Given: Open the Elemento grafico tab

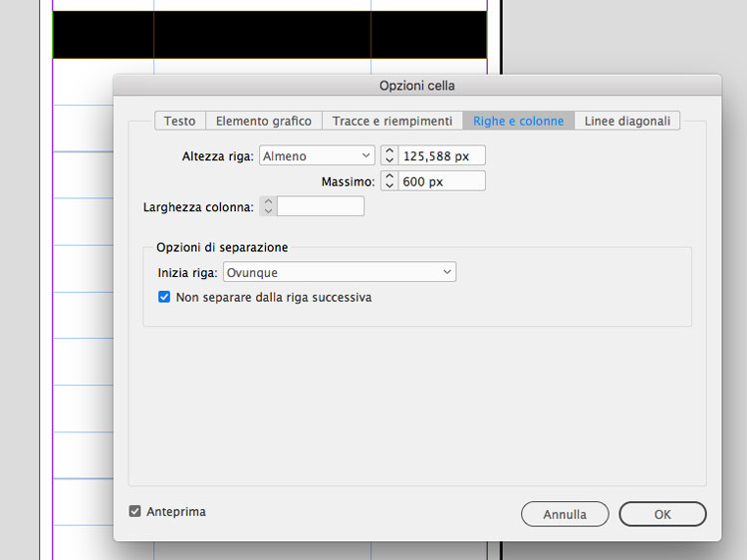Looking at the screenshot, I should [264, 121].
